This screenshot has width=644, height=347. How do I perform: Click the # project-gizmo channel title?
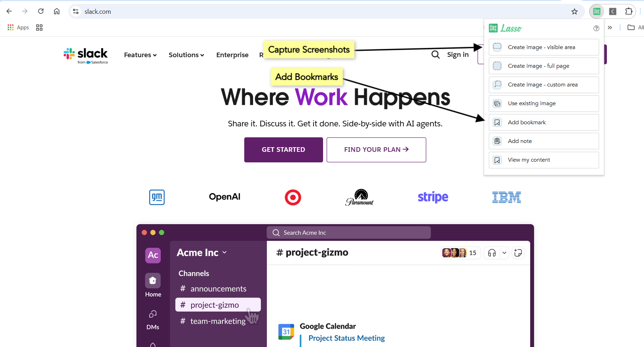(x=312, y=252)
